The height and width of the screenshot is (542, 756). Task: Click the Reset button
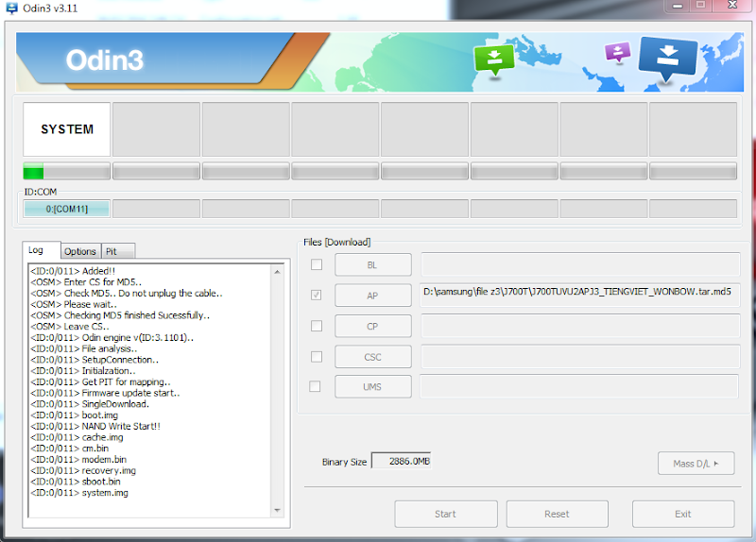[557, 514]
